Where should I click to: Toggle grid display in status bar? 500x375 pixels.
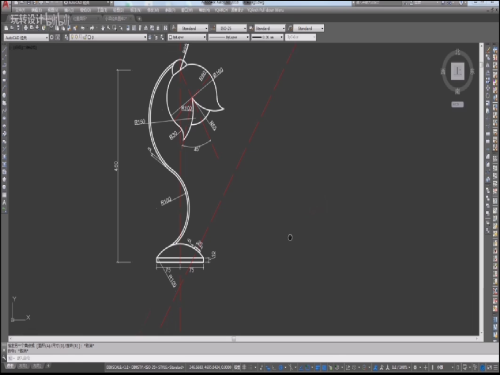click(244, 367)
